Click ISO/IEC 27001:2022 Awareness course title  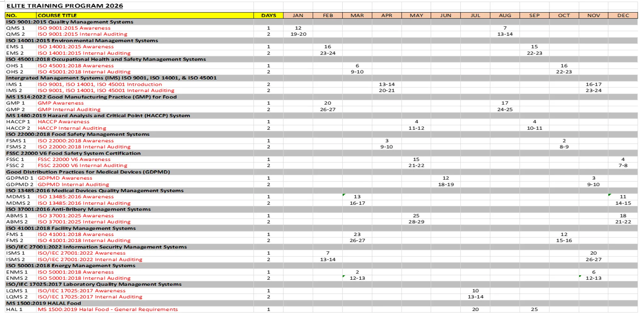coord(82,253)
